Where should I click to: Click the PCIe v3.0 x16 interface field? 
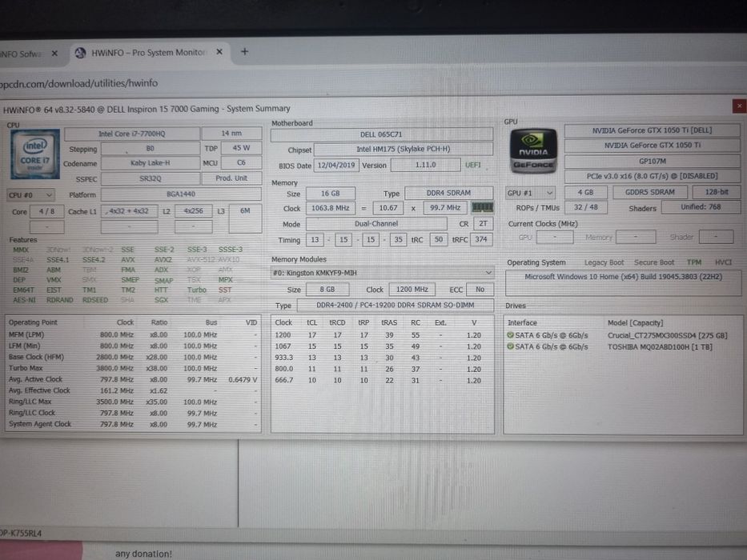point(653,176)
